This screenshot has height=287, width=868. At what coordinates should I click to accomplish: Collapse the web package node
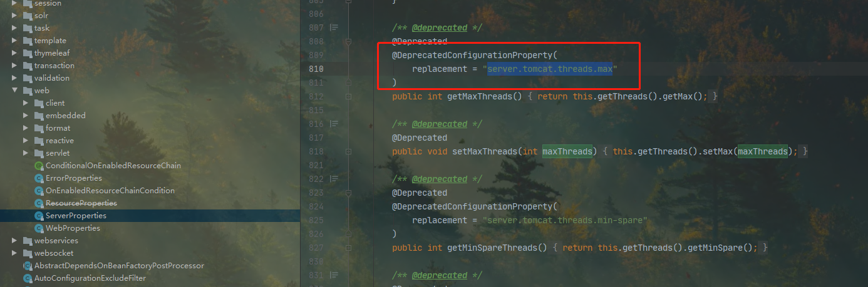point(14,91)
